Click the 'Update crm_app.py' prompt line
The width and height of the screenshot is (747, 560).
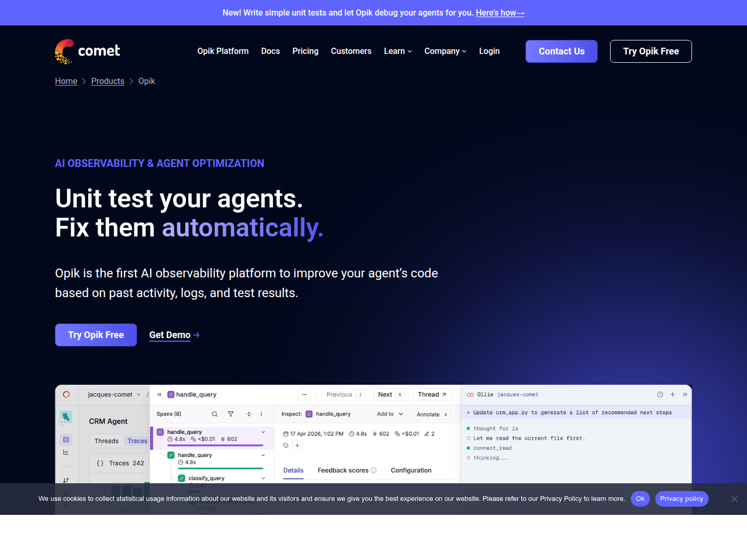(576, 413)
